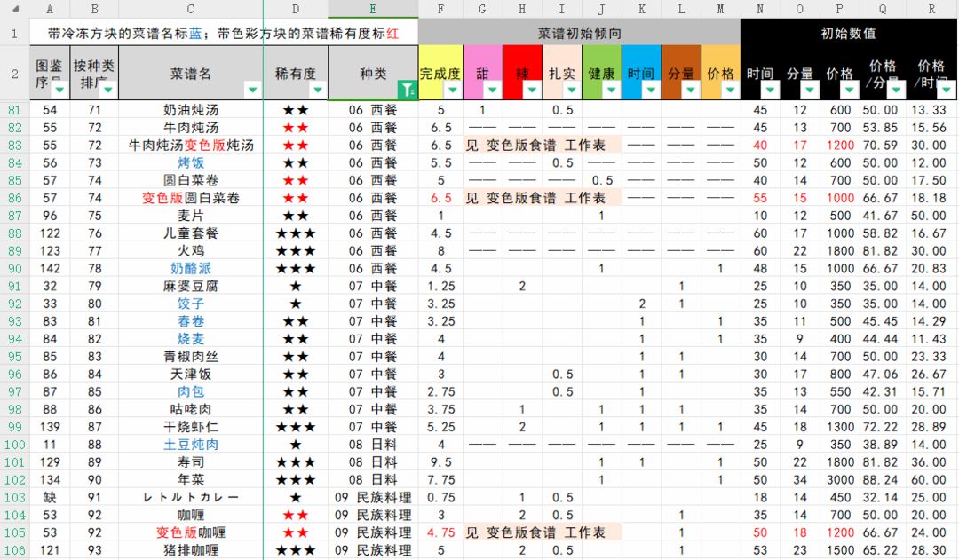Open the 健康 column filter arrow

tap(612, 91)
